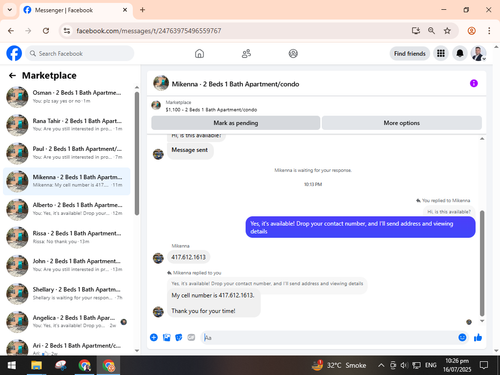Click the Mark as pending button
Screen dimensions: 500x375
236,123
